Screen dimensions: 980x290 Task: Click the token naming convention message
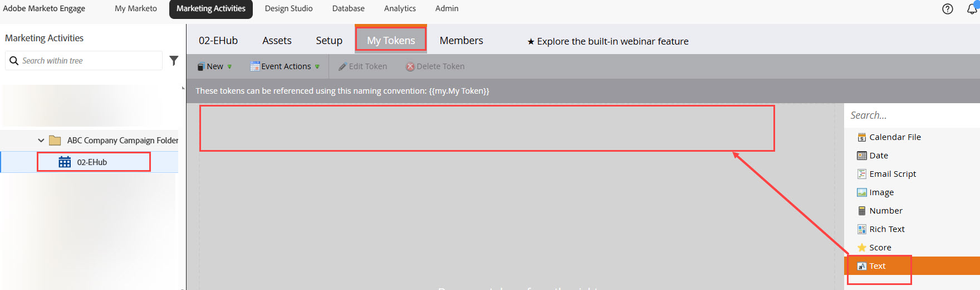[x=342, y=91]
